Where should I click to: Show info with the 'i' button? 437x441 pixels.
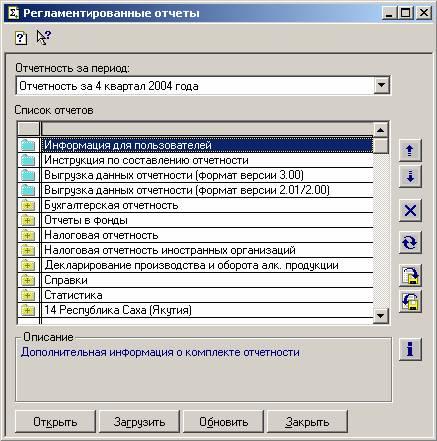410,349
